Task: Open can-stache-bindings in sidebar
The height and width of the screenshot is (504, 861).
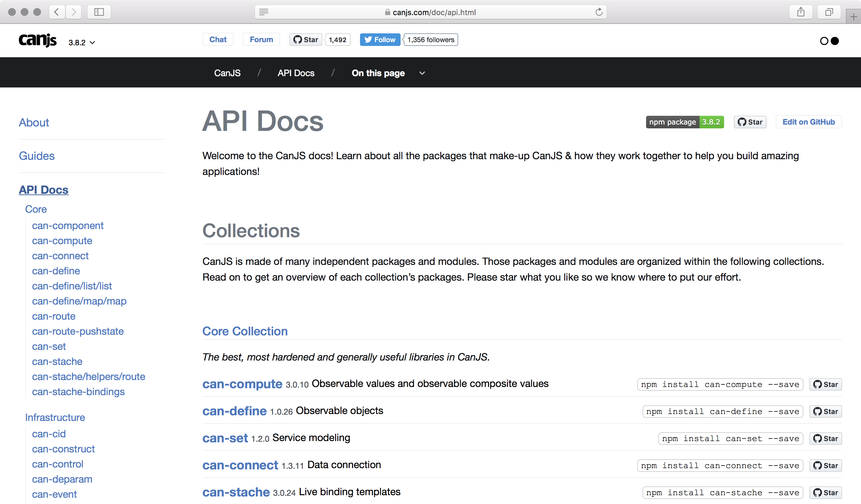Action: click(78, 392)
